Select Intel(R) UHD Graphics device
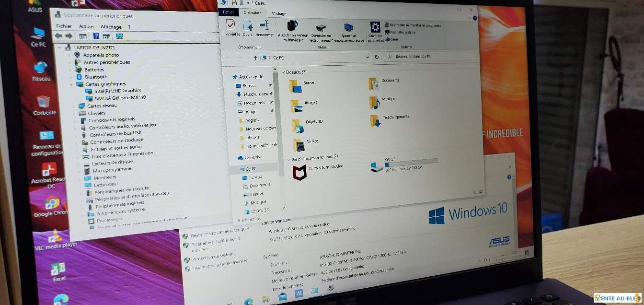The width and height of the screenshot is (644, 305). [117, 91]
